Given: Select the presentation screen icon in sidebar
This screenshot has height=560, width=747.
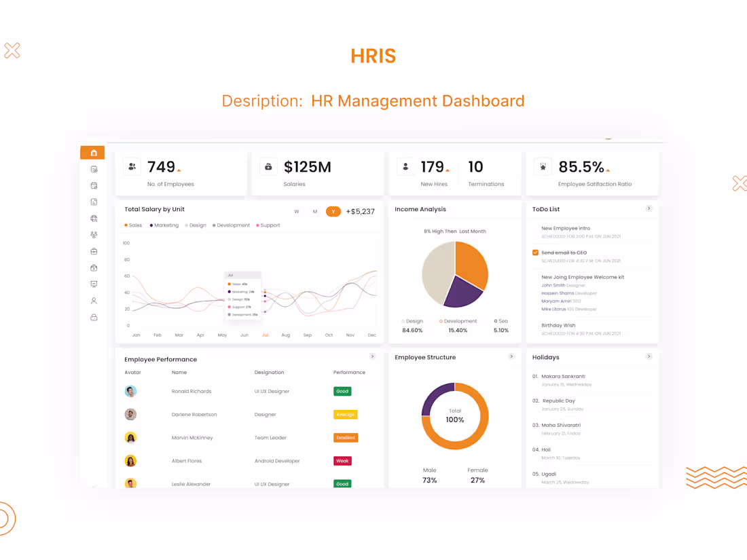Looking at the screenshot, I should click(x=93, y=284).
